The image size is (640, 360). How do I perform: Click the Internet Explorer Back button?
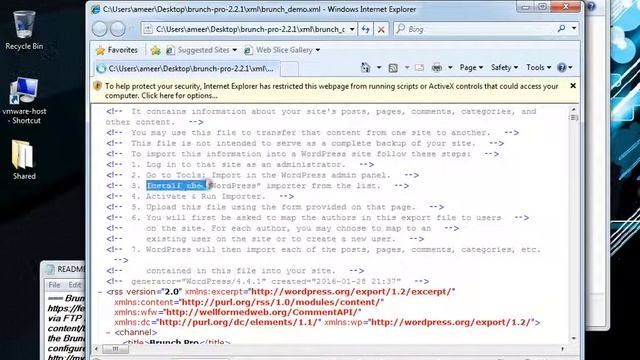pyautogui.click(x=100, y=29)
